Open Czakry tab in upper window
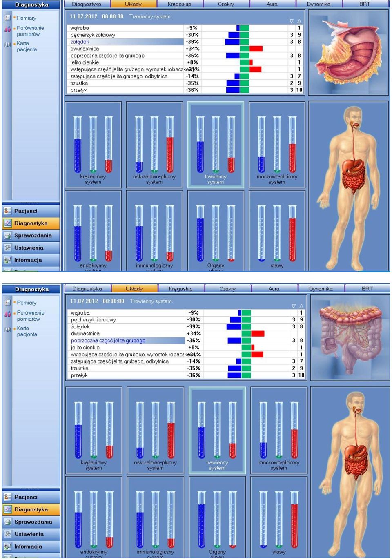This screenshot has width=392, height=560. 226,4
